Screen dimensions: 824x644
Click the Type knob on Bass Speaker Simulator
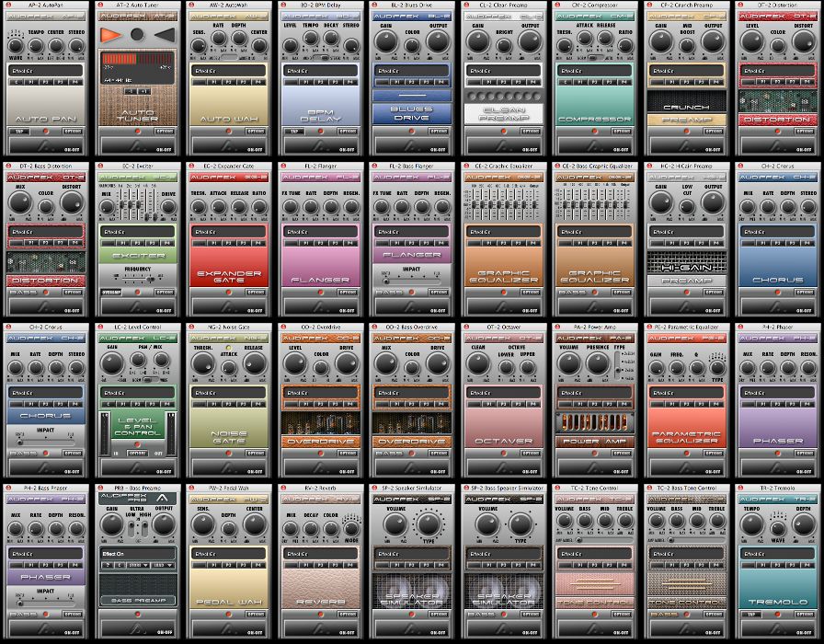pyautogui.click(x=521, y=524)
